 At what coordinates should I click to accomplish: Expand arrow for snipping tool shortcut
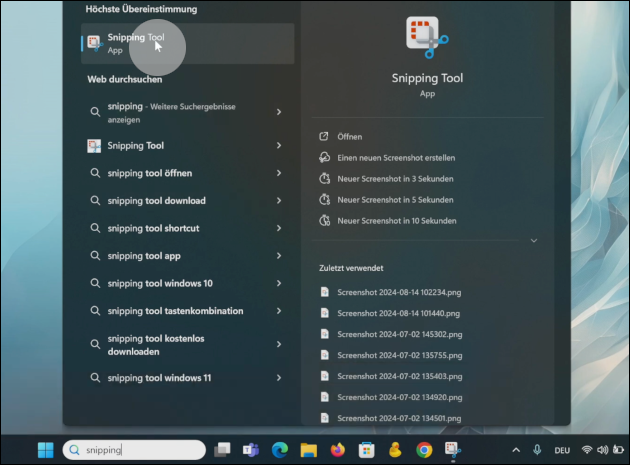(279, 228)
